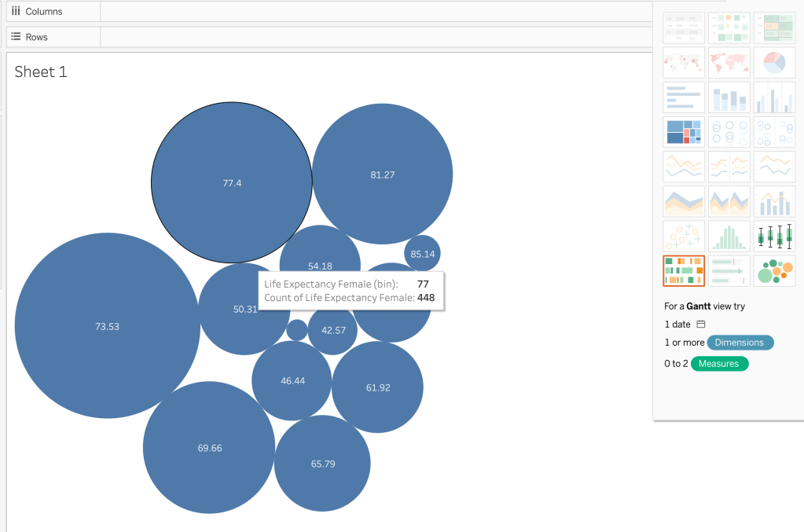804x532 pixels.
Task: Select the histogram chart type
Action: pos(729,237)
